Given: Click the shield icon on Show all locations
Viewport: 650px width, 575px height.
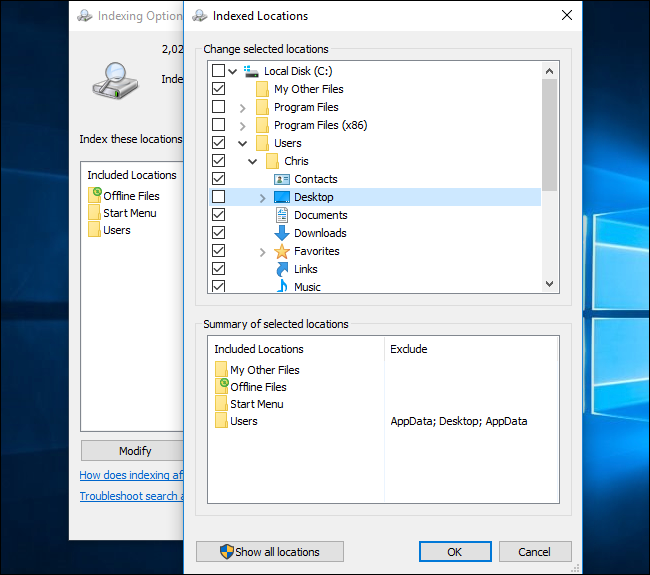Looking at the screenshot, I should (x=227, y=551).
